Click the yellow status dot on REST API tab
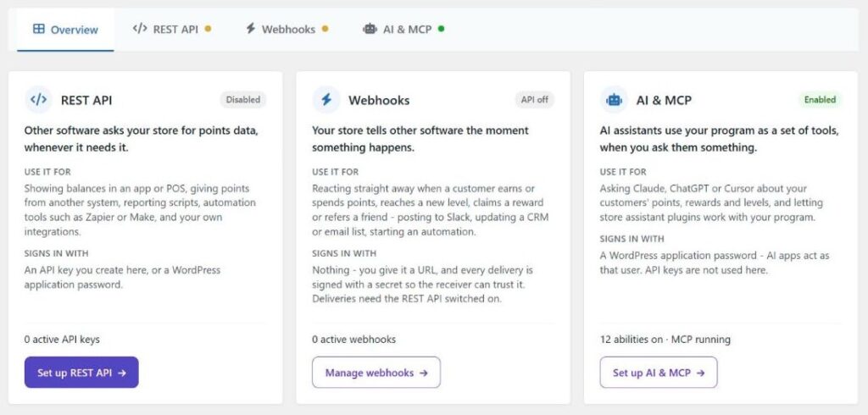Screen dimensions: 868x415 (208, 30)
